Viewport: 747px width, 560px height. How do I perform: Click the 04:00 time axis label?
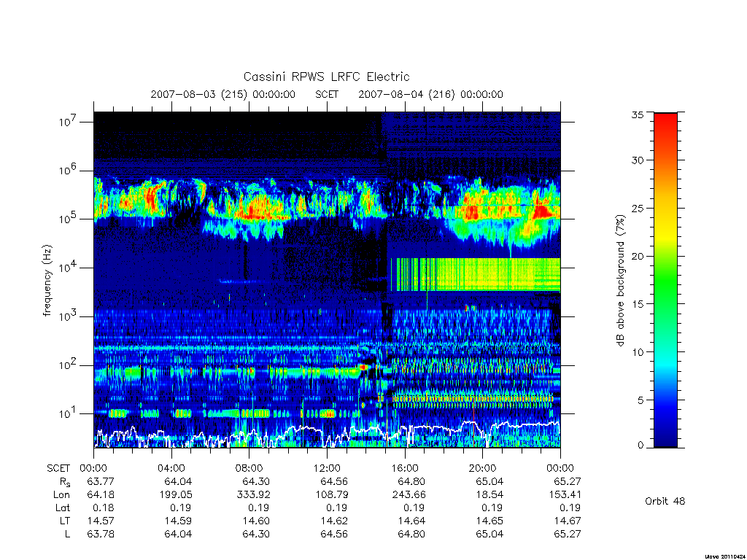tap(171, 468)
